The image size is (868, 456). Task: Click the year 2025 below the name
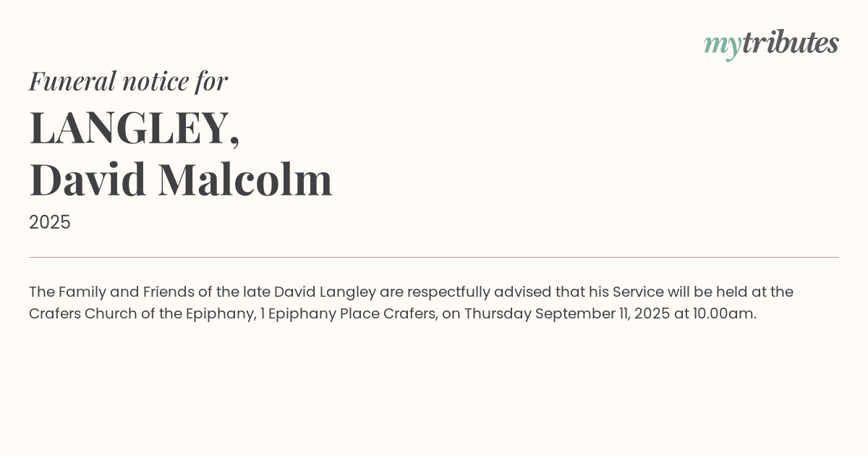(50, 222)
